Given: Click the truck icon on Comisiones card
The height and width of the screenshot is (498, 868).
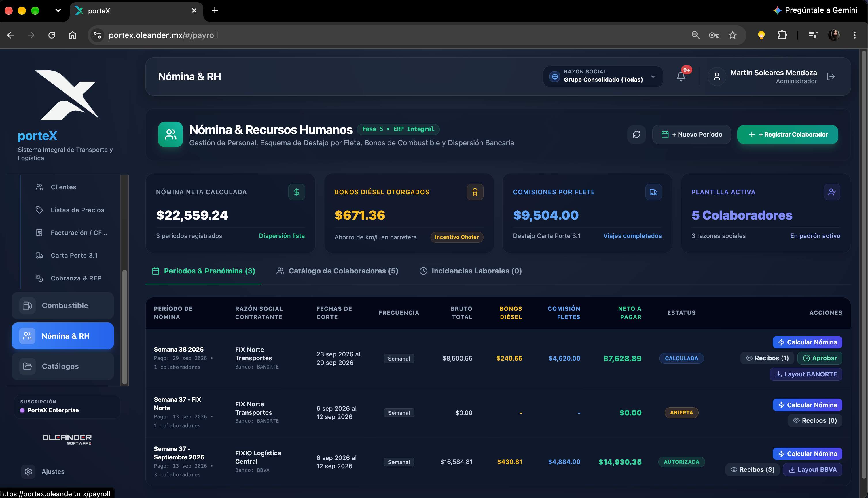Looking at the screenshot, I should [653, 192].
